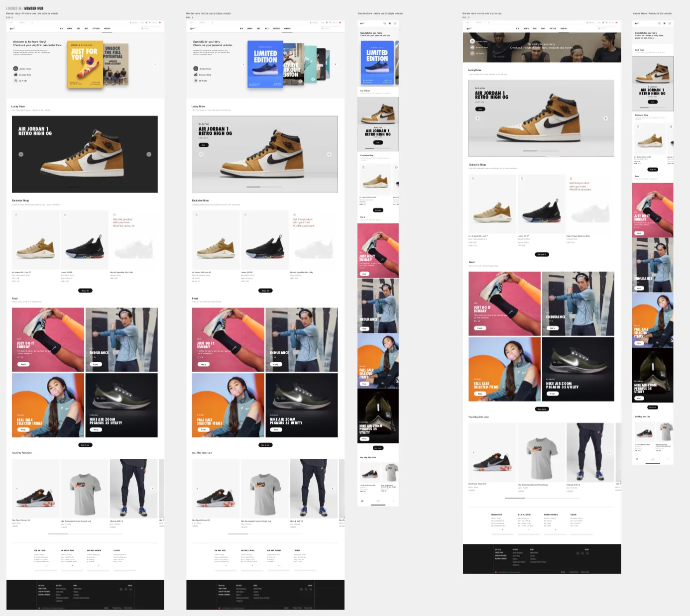Click the previous arrow on the dark Air Jordan banner
The height and width of the screenshot is (616, 690).
pos(21,154)
